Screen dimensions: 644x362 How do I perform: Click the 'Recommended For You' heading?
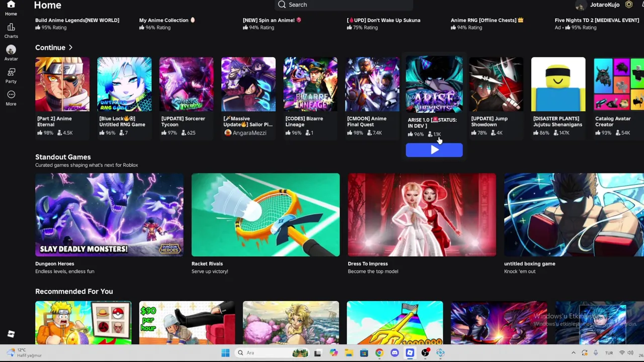[x=74, y=291]
